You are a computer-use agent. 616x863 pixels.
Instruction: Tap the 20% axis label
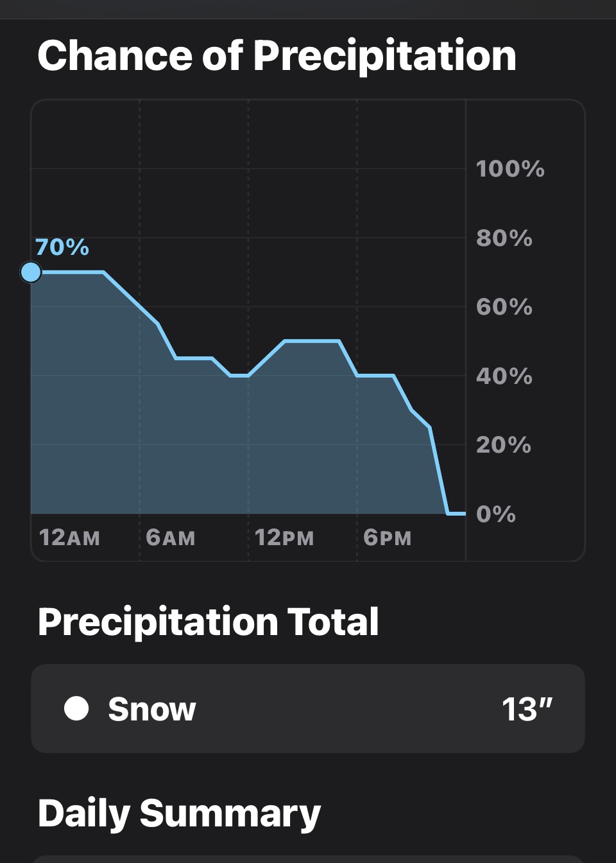click(504, 444)
